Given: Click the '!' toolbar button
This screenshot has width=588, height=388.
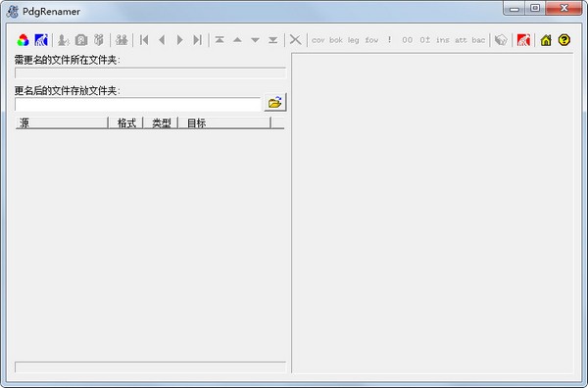Looking at the screenshot, I should [x=390, y=40].
